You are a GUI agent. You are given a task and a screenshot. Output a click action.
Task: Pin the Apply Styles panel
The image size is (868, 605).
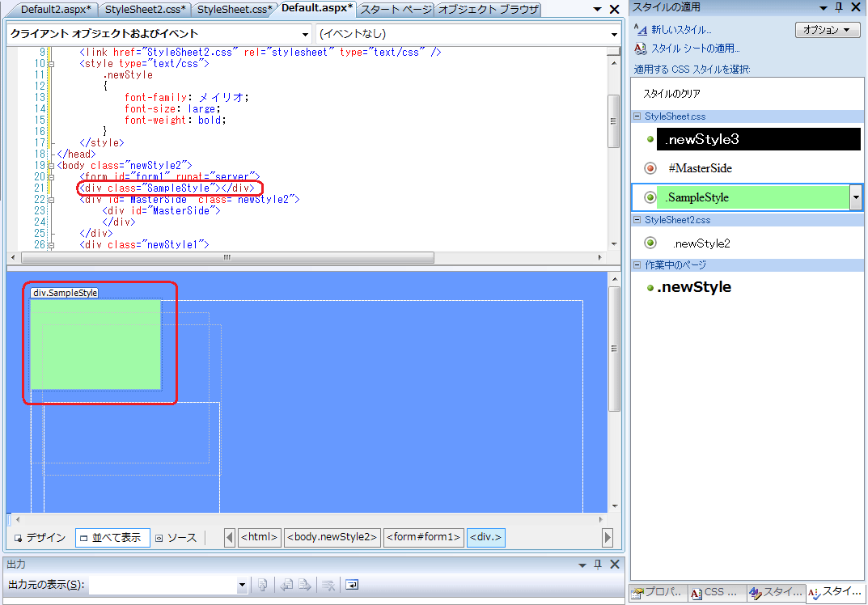(839, 7)
